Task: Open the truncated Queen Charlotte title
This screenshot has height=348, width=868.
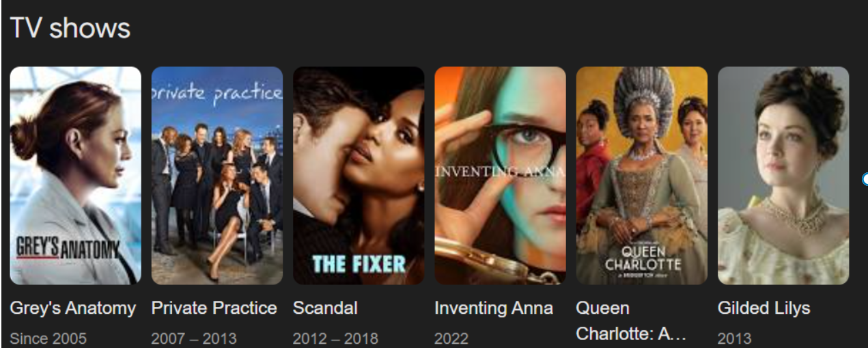Action: click(630, 321)
